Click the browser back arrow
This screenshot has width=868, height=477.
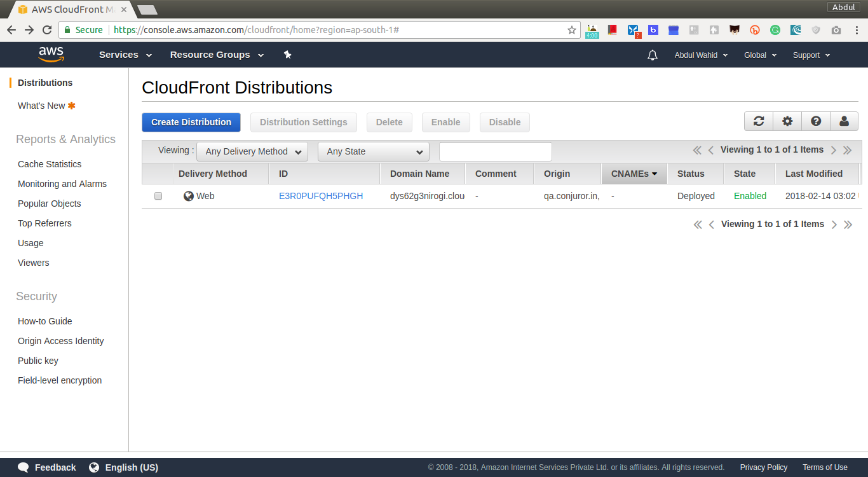(11, 30)
